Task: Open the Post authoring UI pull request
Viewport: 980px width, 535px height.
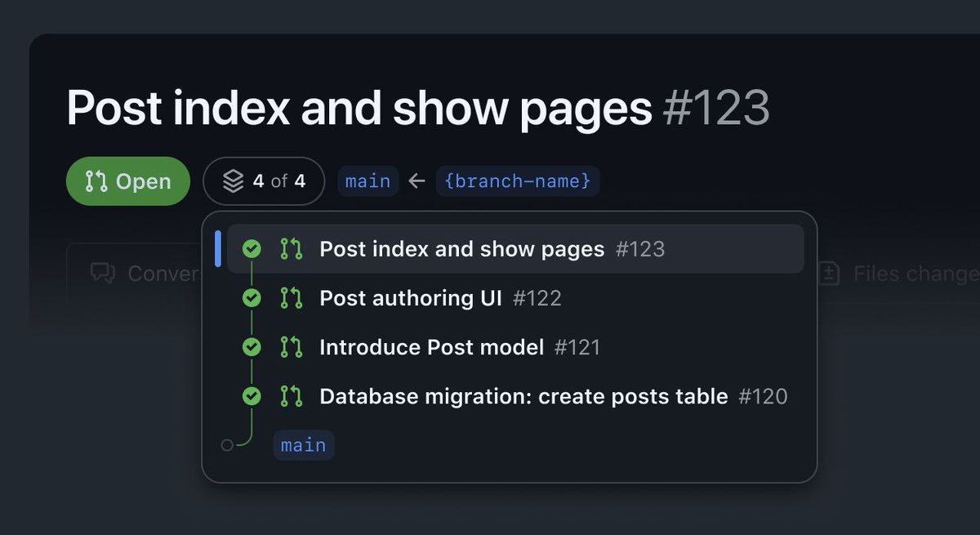Action: pyautogui.click(x=410, y=298)
